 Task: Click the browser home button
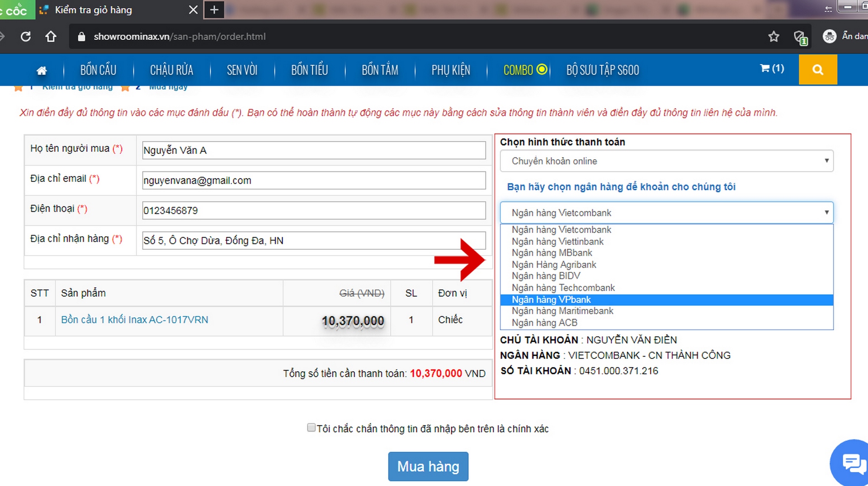pyautogui.click(x=51, y=37)
